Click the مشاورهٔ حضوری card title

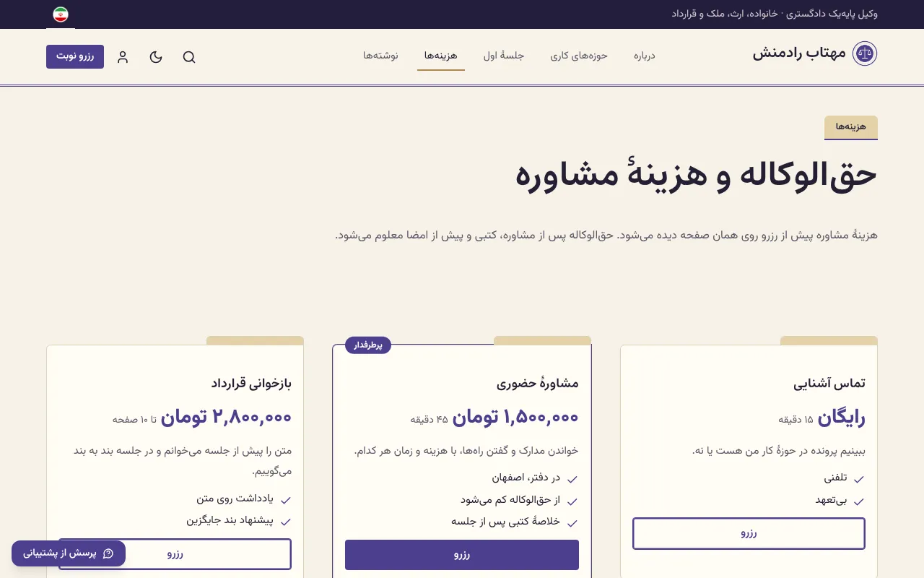point(538,384)
